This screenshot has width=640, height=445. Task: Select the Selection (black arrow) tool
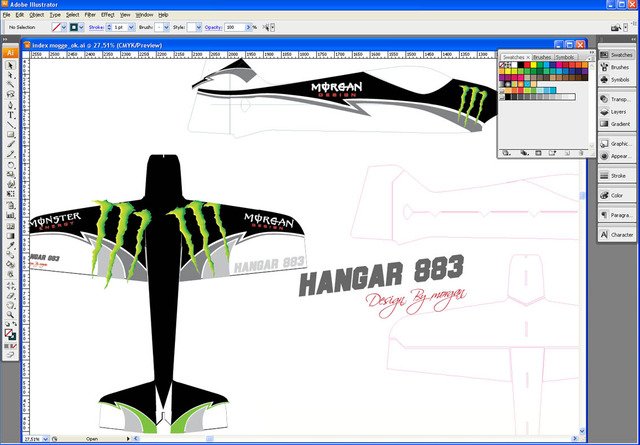point(11,65)
